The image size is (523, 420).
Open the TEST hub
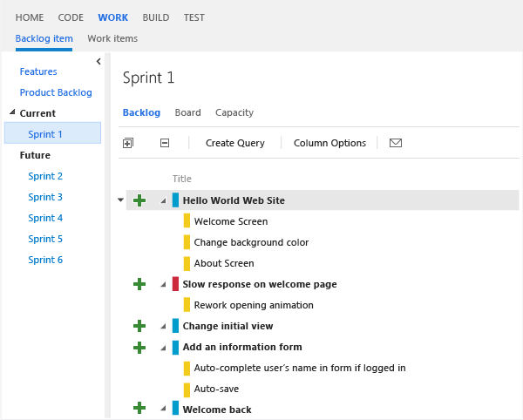pyautogui.click(x=194, y=17)
